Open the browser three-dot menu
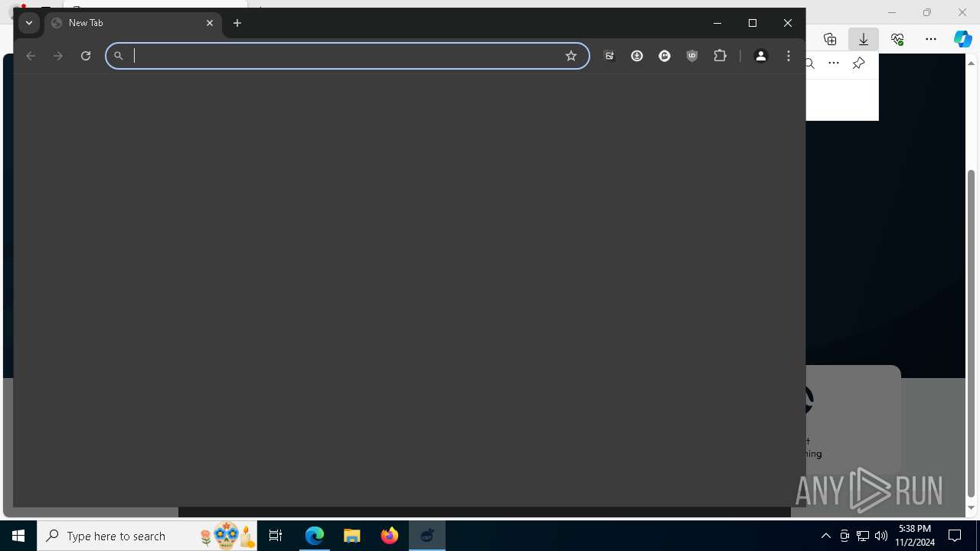Screen dimensions: 980x551 pyautogui.click(x=789, y=56)
